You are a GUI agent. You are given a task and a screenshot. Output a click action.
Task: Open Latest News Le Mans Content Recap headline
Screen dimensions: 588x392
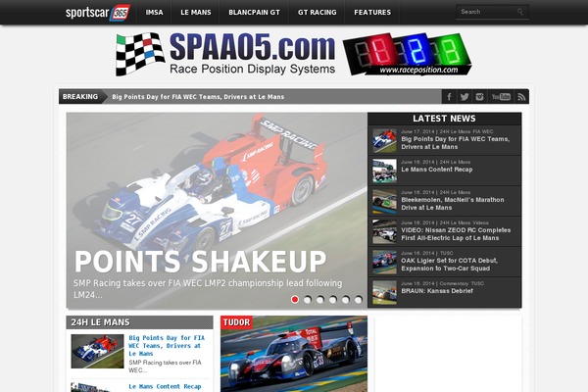tap(436, 170)
